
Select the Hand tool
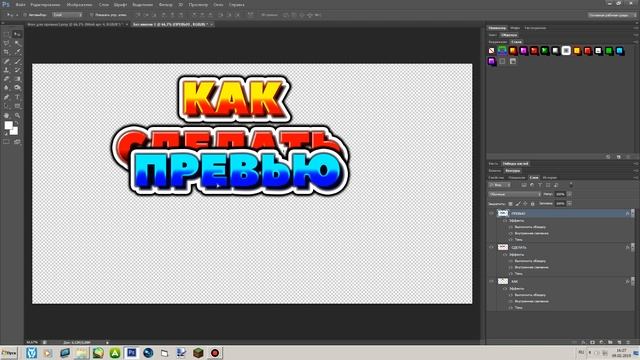(x=7, y=116)
